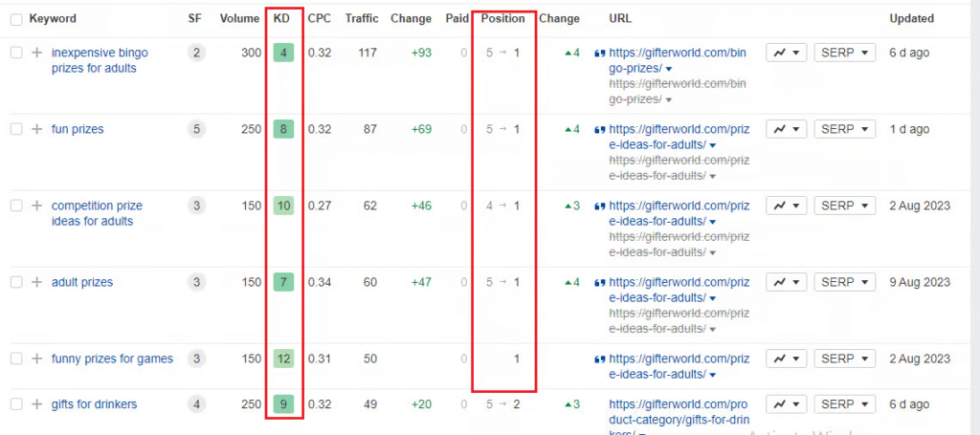Select the 'inexpensive bingo prizes for adults' checkbox

[x=16, y=53]
